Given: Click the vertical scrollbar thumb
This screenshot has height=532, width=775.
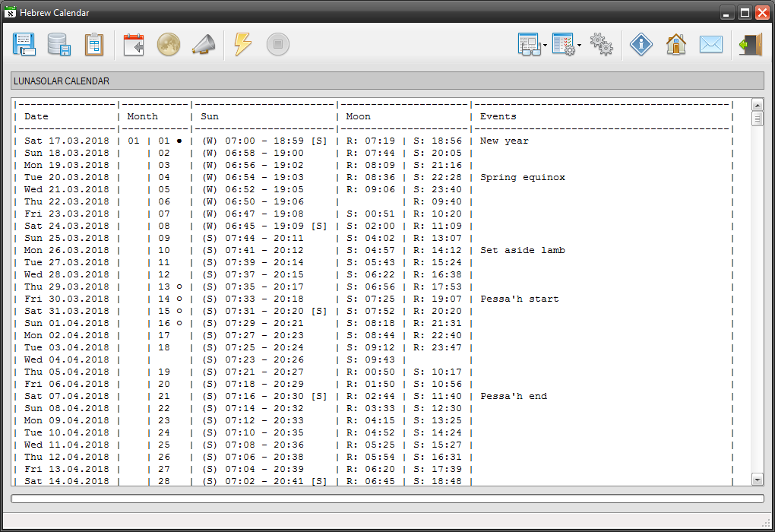Looking at the screenshot, I should pyautogui.click(x=758, y=119).
